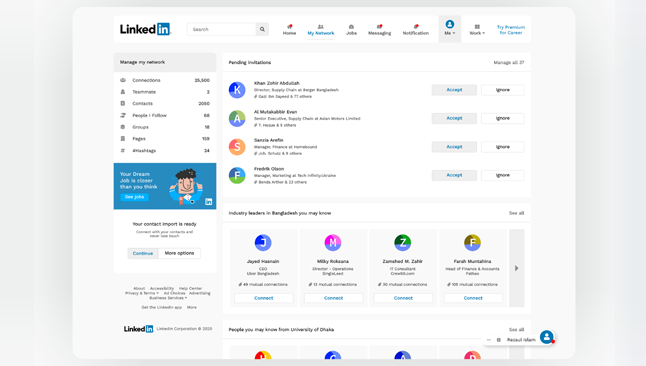The height and width of the screenshot is (366, 646).
Task: Open Zamshed M. Zahir's Z avatar
Action: click(x=403, y=242)
